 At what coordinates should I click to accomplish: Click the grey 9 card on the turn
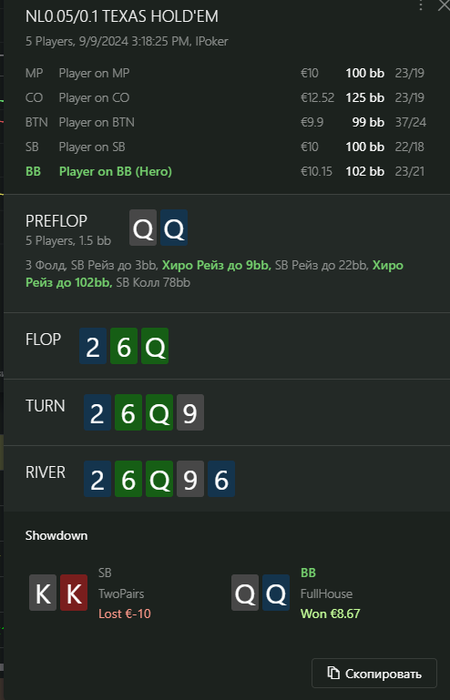click(x=190, y=412)
